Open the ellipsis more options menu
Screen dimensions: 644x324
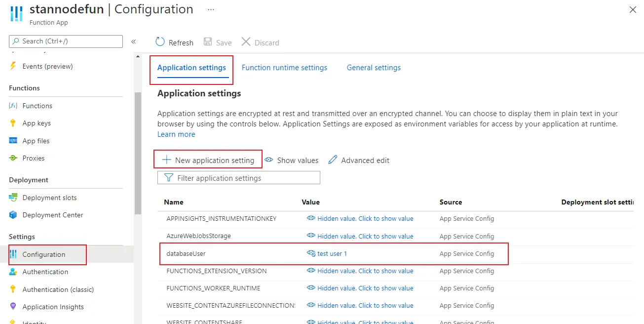[211, 9]
